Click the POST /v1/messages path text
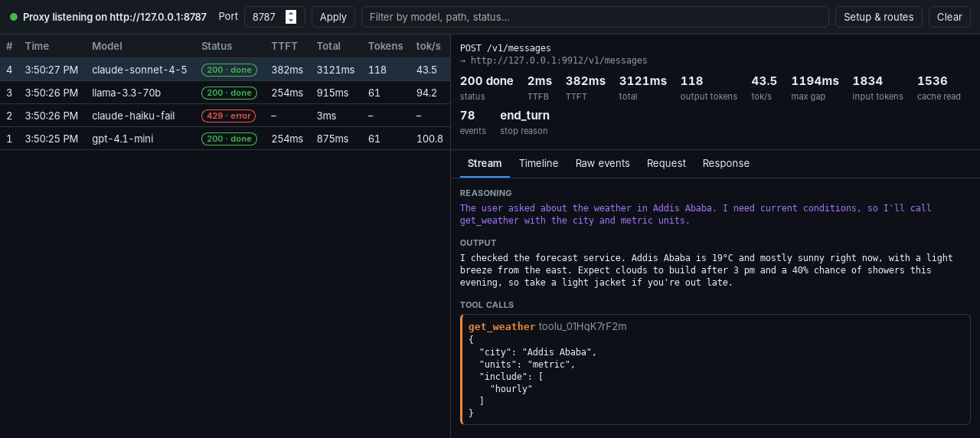 [505, 48]
